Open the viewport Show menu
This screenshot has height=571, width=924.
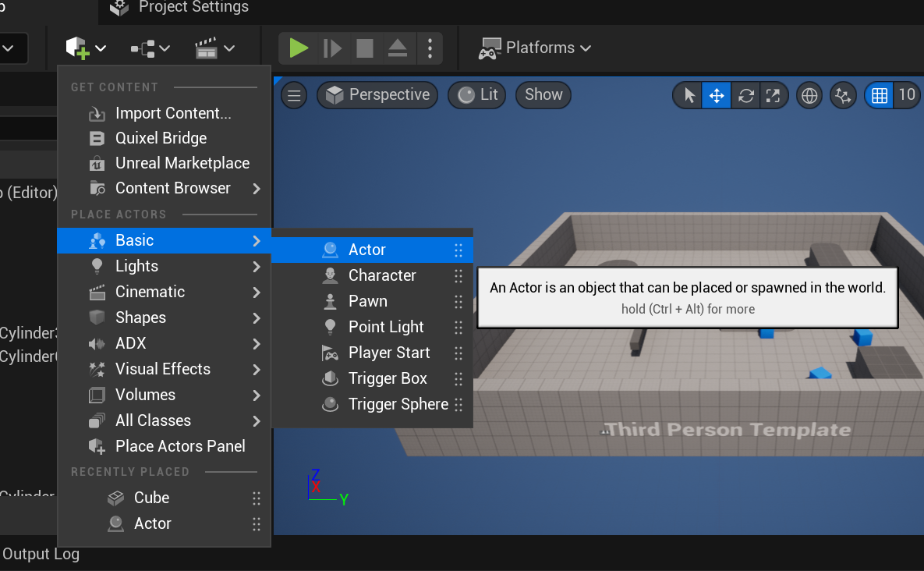click(x=543, y=95)
